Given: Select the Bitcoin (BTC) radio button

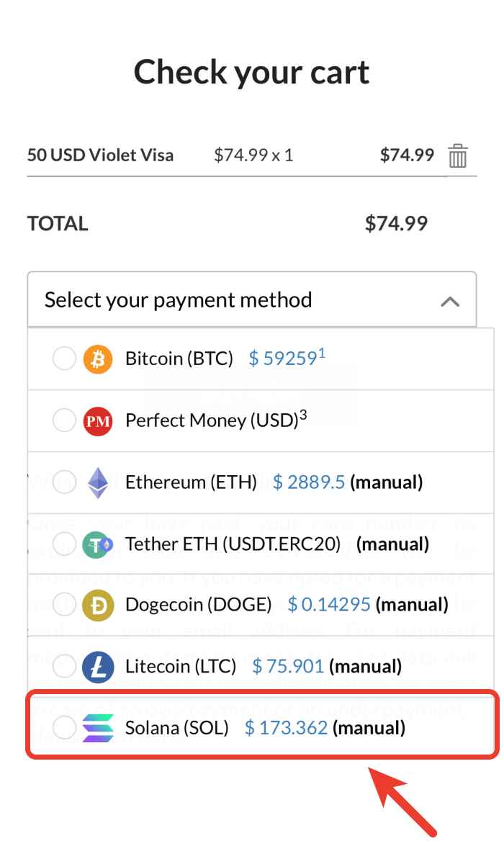Looking at the screenshot, I should [64, 359].
